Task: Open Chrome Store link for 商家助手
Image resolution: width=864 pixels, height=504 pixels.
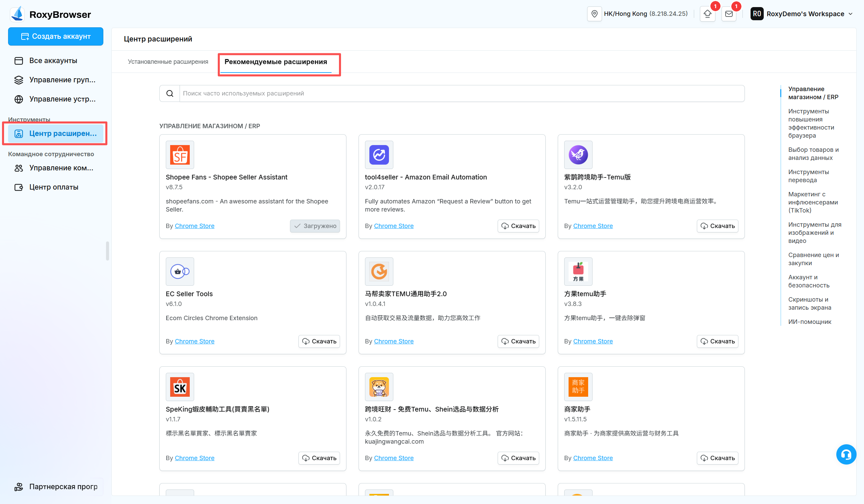Action: pyautogui.click(x=593, y=458)
